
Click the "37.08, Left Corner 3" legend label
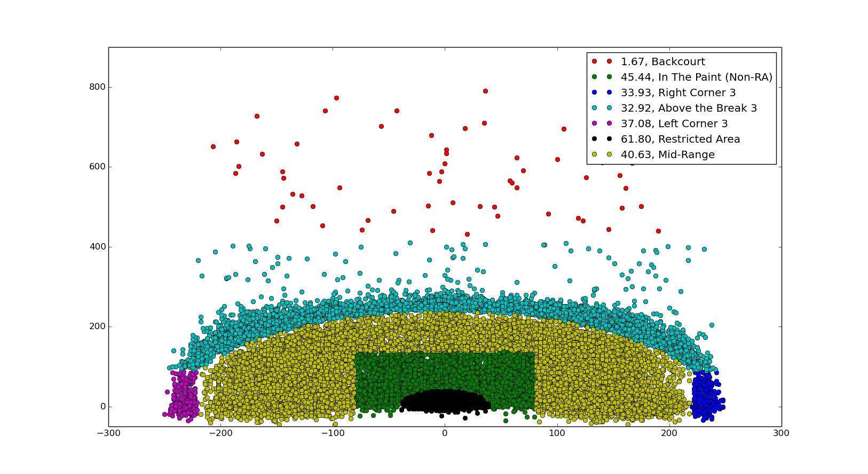pyautogui.click(x=674, y=124)
